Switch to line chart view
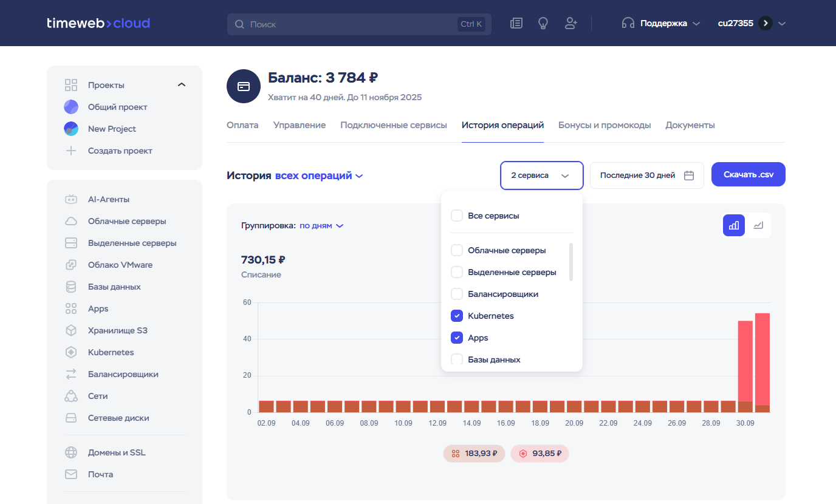 coord(758,225)
